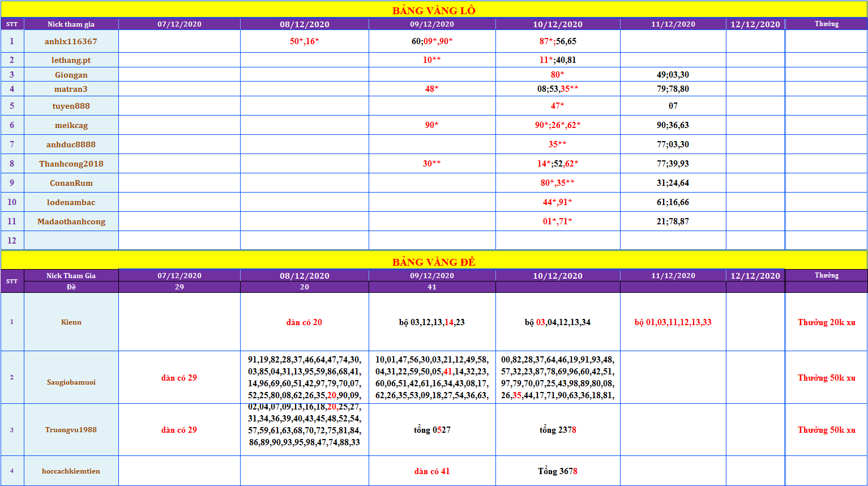Select the cell with 61;16,66

point(673,202)
